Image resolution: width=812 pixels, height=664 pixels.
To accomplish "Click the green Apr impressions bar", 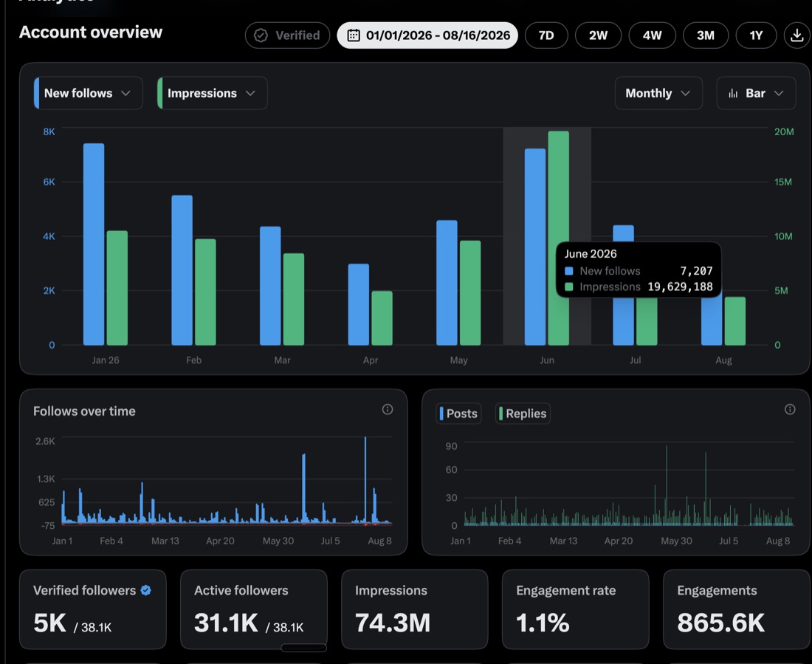I will coord(382,318).
